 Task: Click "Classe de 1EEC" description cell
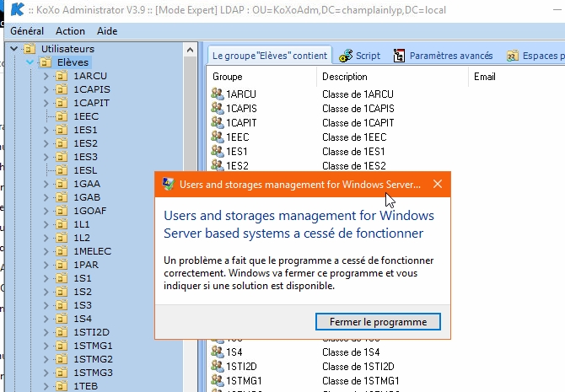click(x=354, y=137)
